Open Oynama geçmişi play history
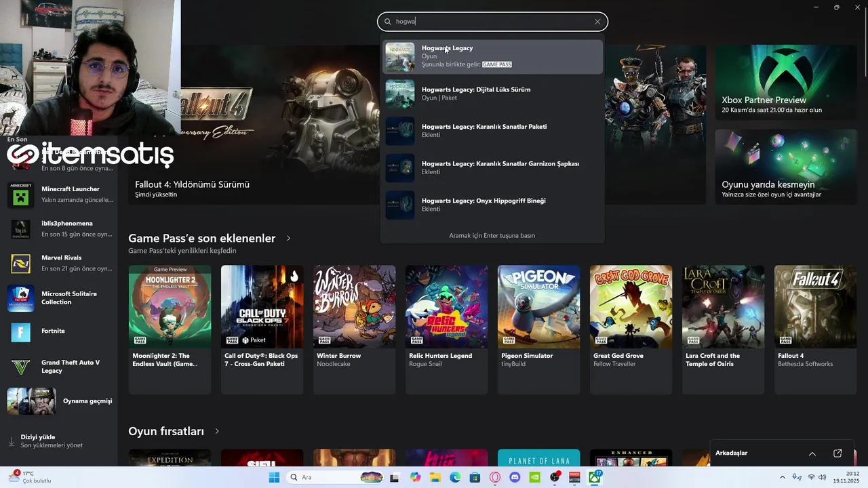Screen dimensions: 868x488 point(59,401)
